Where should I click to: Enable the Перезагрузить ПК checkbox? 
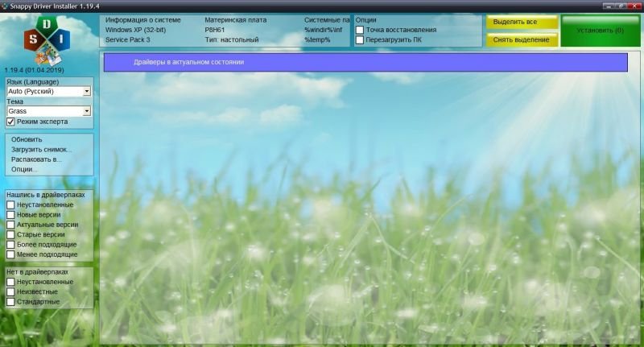click(x=360, y=39)
